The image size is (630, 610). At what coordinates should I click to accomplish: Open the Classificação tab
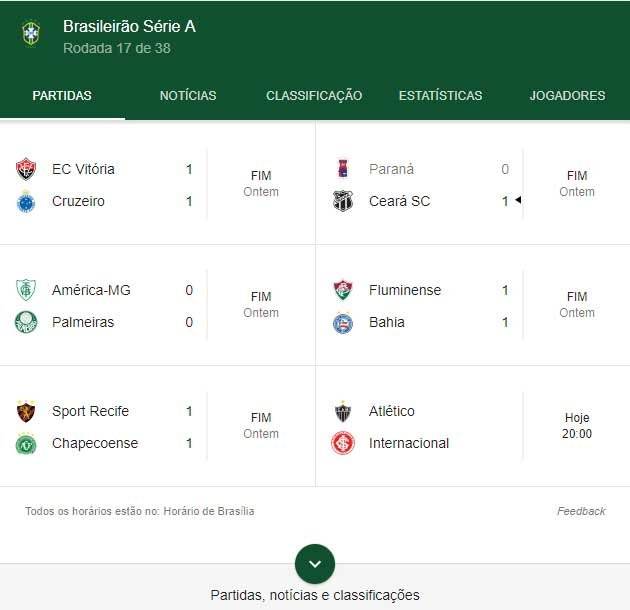(x=314, y=96)
